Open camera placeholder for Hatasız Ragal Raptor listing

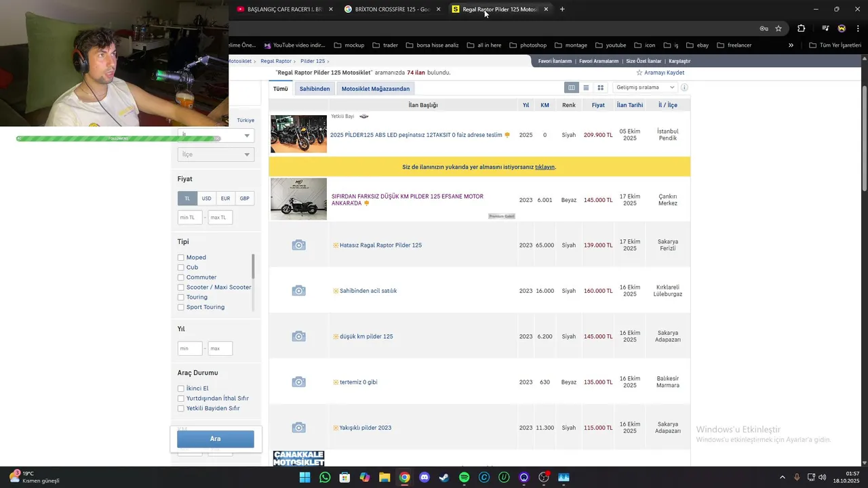(298, 245)
